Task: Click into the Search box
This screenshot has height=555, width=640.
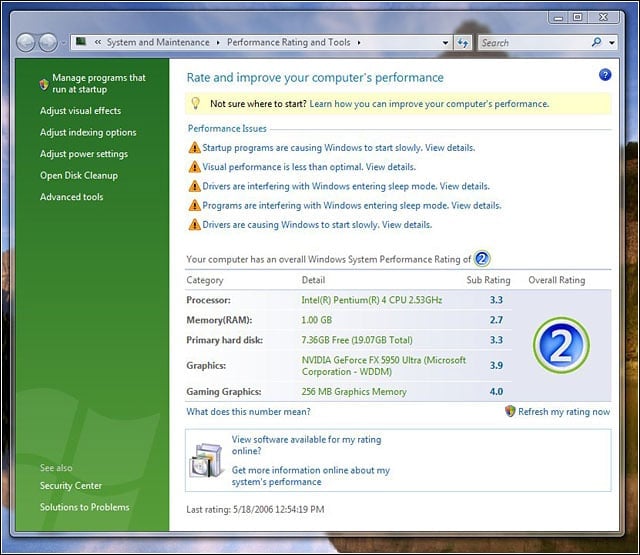Action: [534, 42]
